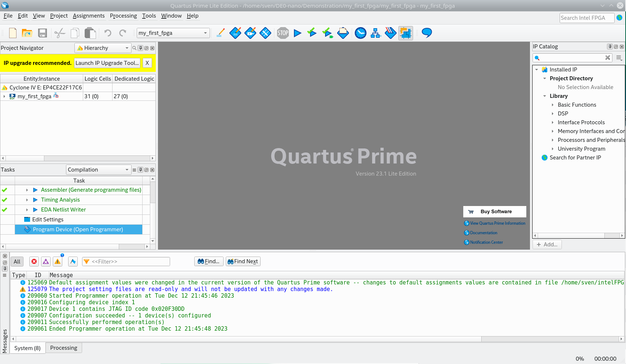Open Timing Analyzer clock icon

click(361, 33)
